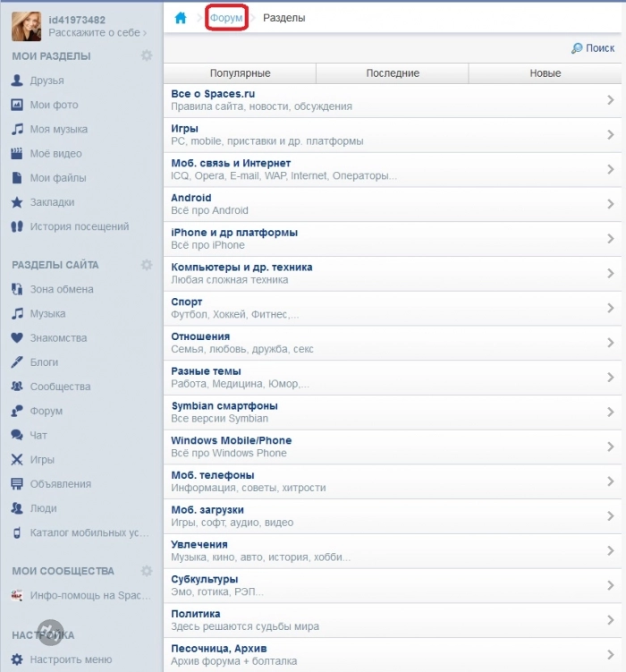Click the user profile avatar thumbnail
Screen dimensions: 626x672
[26, 26]
